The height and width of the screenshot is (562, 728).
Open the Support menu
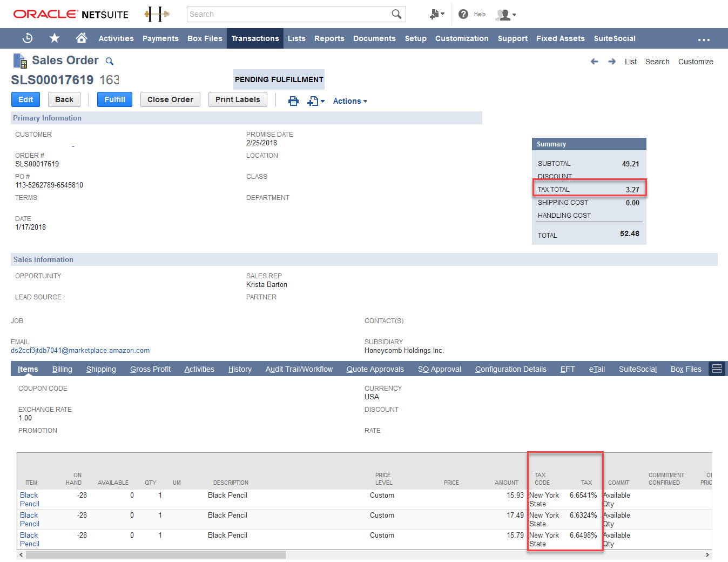(513, 38)
